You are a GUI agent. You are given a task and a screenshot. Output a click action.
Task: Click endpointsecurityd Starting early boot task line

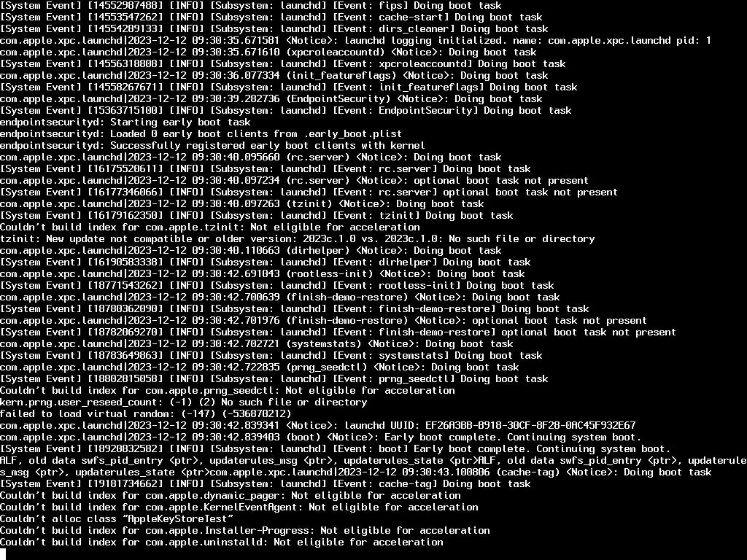(x=125, y=122)
